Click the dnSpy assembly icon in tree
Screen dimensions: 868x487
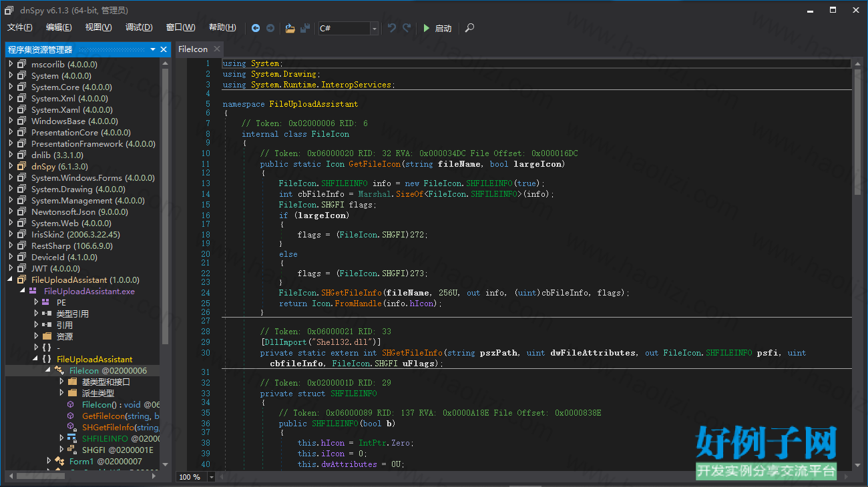[22, 166]
